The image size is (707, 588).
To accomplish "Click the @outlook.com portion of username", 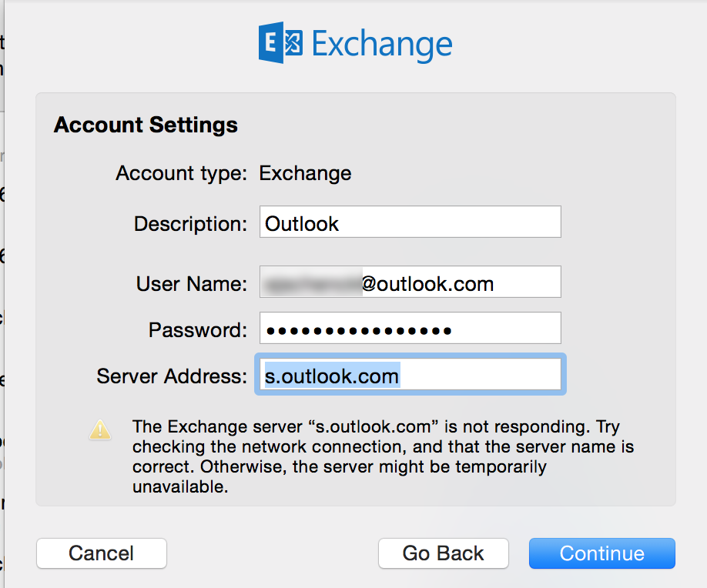I will [427, 284].
